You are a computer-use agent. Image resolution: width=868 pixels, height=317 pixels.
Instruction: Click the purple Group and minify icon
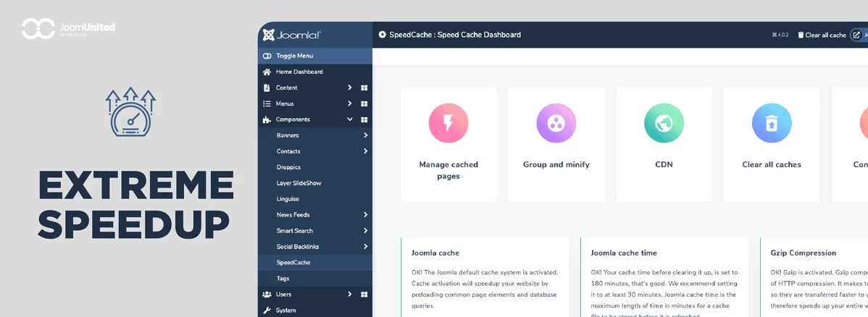(x=556, y=123)
